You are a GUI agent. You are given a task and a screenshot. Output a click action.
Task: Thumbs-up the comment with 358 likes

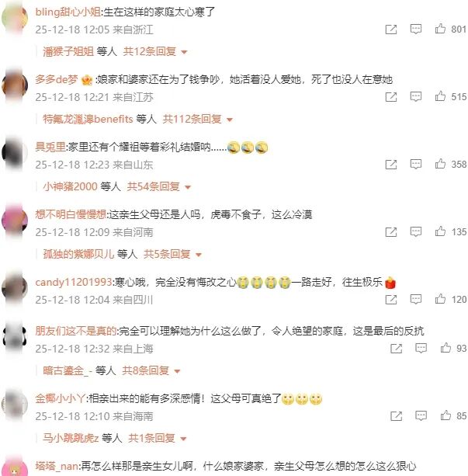point(440,164)
